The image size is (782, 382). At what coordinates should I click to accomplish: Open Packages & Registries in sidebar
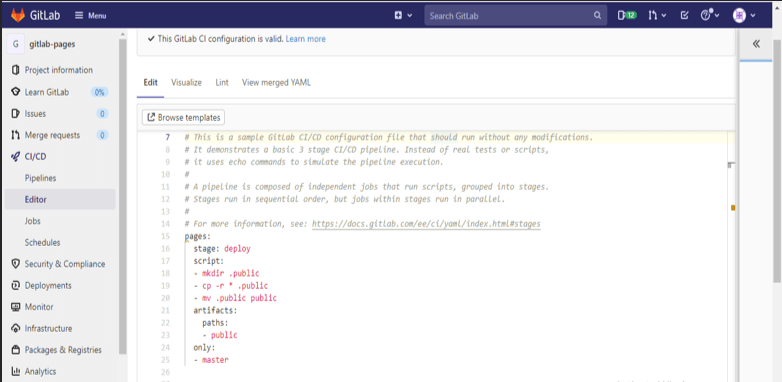click(63, 350)
